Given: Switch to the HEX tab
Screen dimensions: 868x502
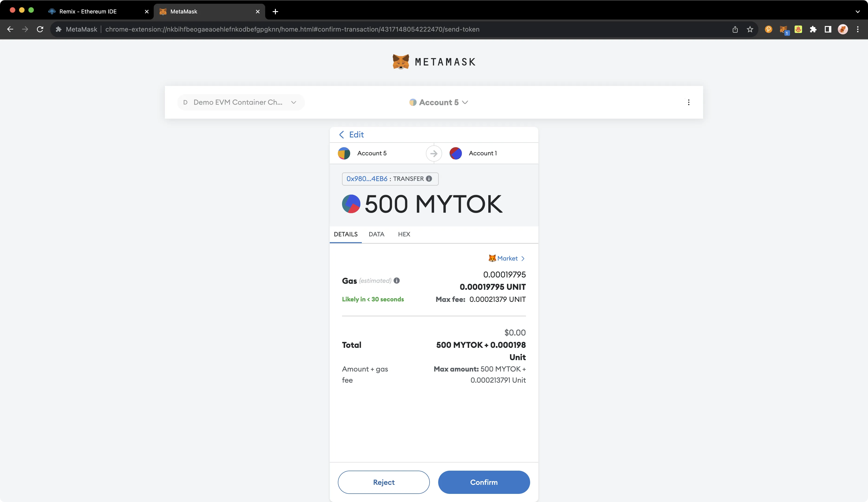Looking at the screenshot, I should click(404, 234).
